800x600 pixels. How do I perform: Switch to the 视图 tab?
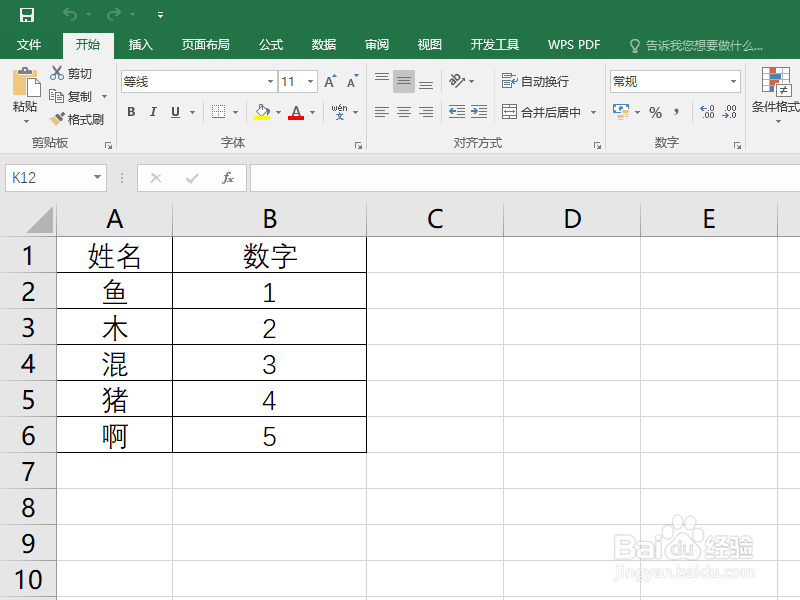(x=429, y=45)
